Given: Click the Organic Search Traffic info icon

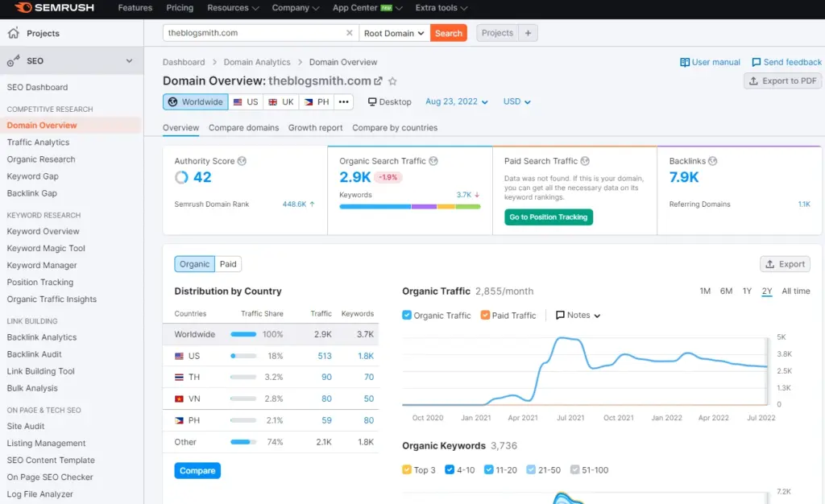Looking at the screenshot, I should coord(433,161).
